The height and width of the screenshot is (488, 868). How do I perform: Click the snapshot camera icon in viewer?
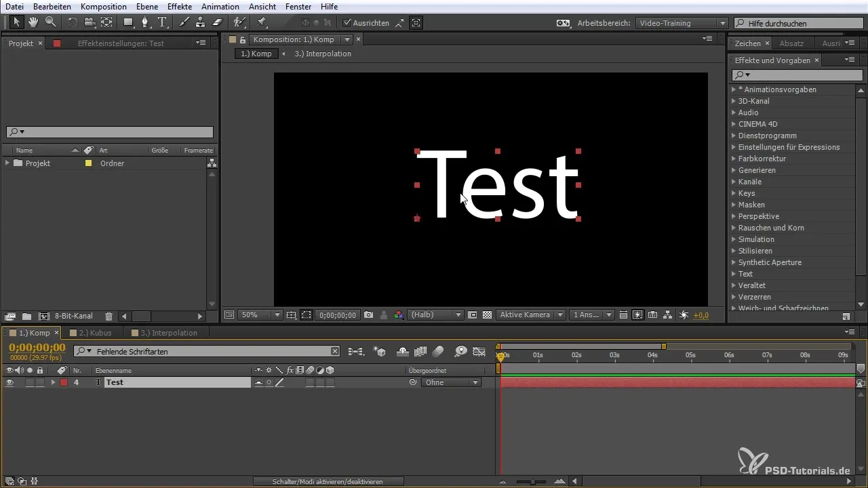[x=368, y=315]
